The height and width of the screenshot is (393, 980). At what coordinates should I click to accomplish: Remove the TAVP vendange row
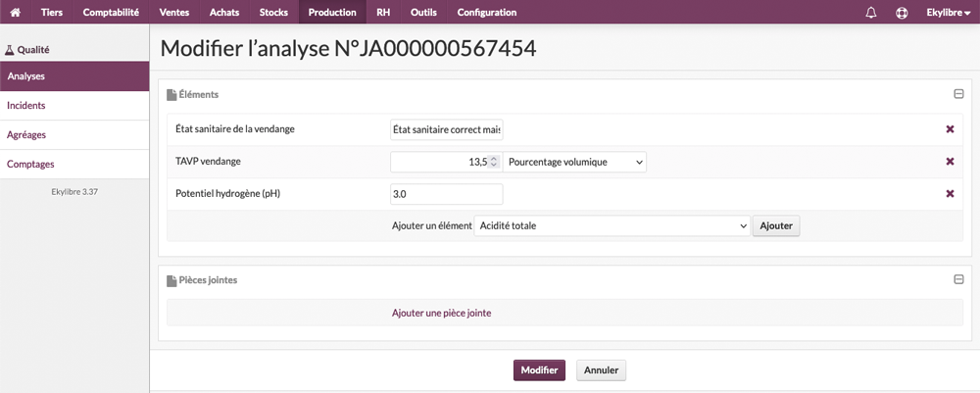click(x=950, y=162)
